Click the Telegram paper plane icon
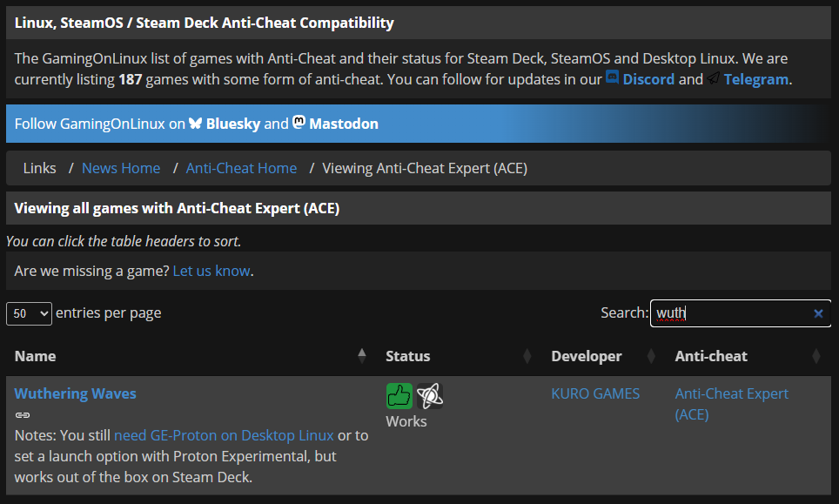 pos(714,78)
